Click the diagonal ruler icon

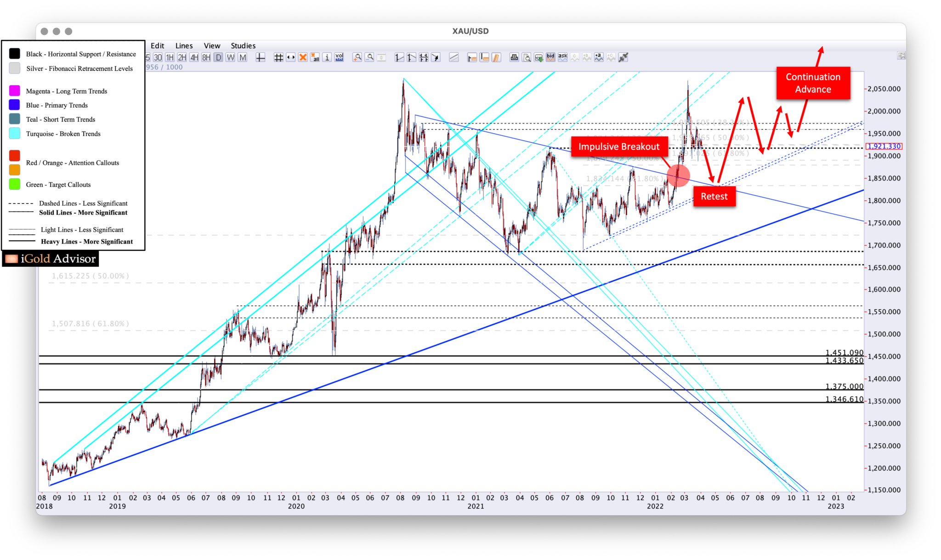click(496, 57)
